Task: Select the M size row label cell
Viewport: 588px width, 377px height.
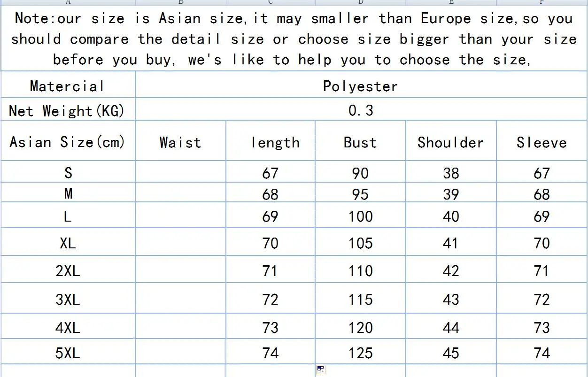Action: coord(68,193)
